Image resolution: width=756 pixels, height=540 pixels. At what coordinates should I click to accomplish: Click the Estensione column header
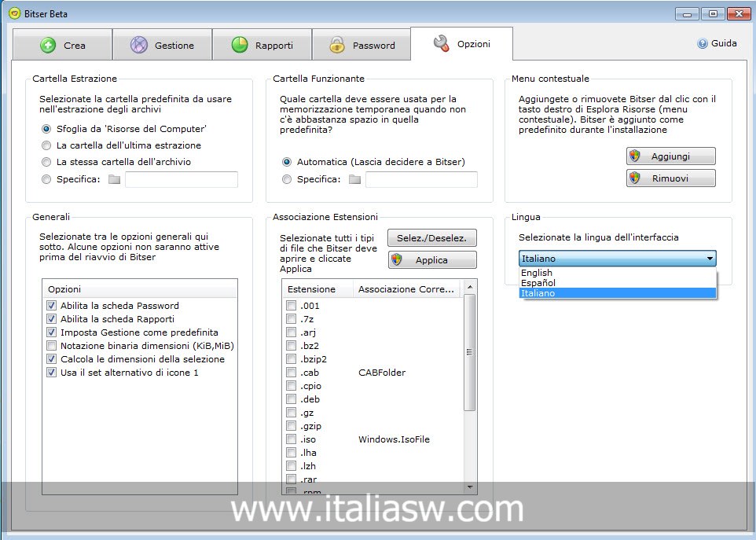317,289
